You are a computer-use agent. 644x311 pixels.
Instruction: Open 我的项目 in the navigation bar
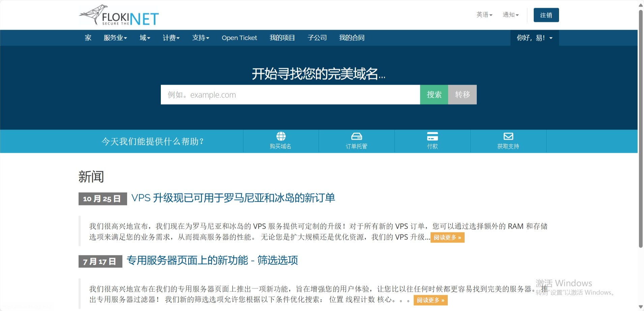(x=282, y=38)
